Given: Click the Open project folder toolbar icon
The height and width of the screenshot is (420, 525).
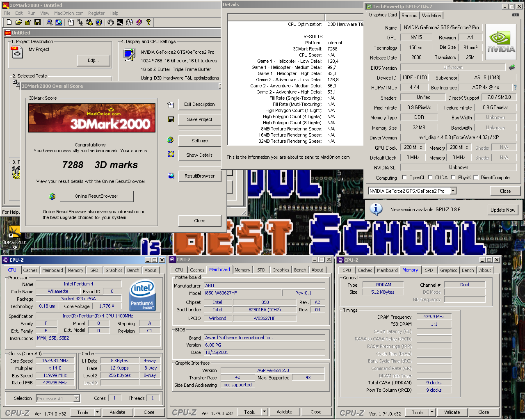Looking at the screenshot, I should coord(18,22).
